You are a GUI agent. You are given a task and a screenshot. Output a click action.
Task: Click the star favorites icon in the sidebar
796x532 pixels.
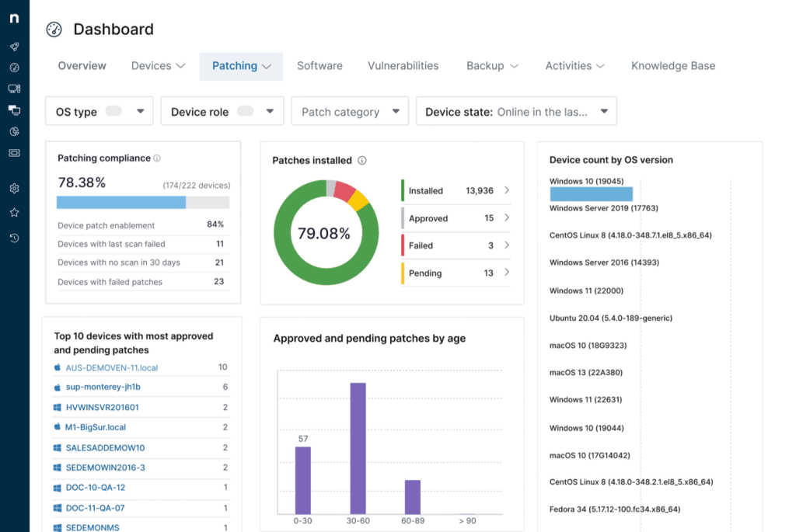pos(14,212)
